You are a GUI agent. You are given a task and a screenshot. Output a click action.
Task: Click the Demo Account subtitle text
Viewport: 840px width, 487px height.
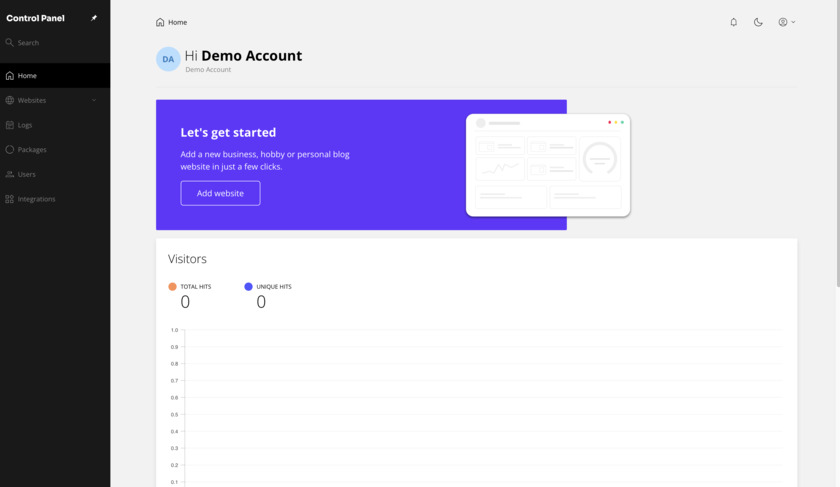[208, 70]
